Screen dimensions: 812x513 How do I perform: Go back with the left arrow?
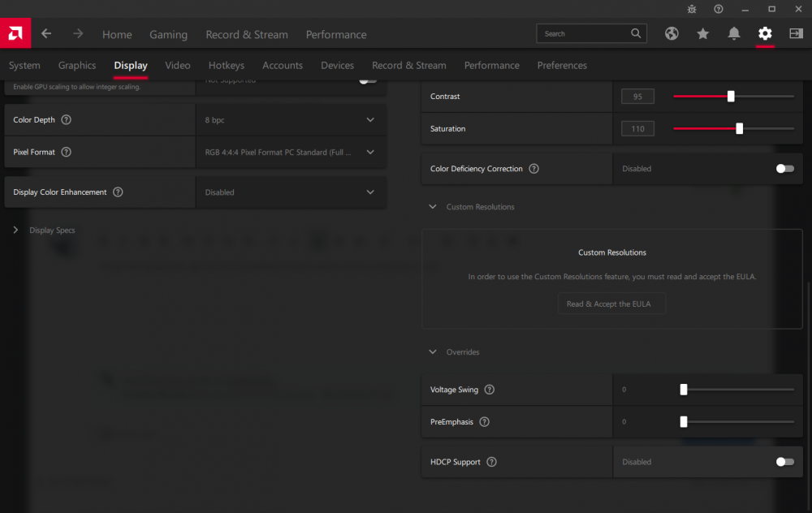(x=46, y=34)
